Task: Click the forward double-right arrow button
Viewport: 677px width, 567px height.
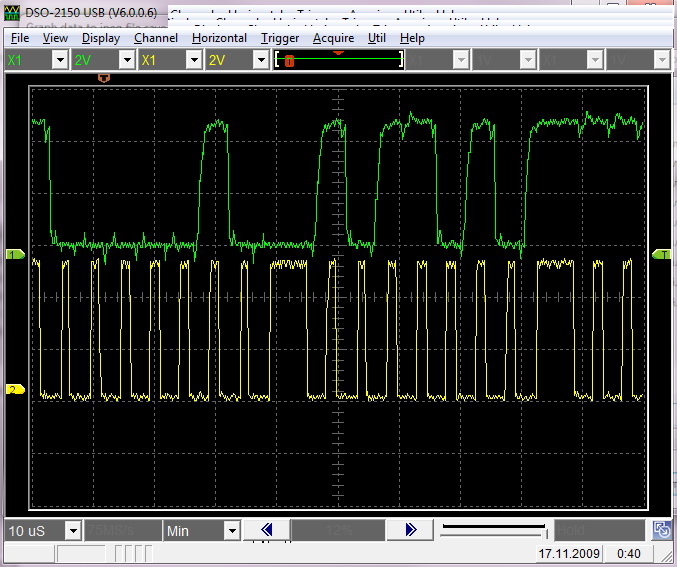Action: coord(409,530)
